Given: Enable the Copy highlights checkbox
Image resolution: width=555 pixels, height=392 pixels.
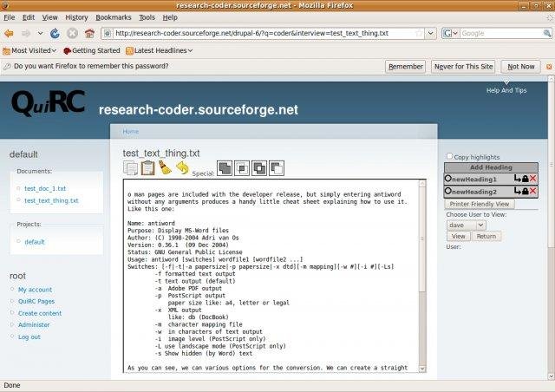Looking at the screenshot, I should pos(449,156).
